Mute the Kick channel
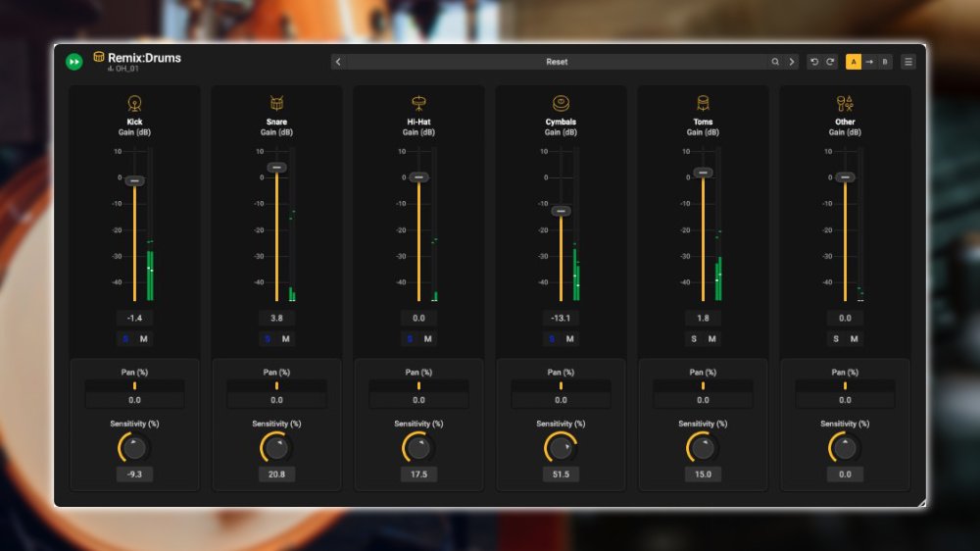Image resolution: width=980 pixels, height=551 pixels. [144, 339]
